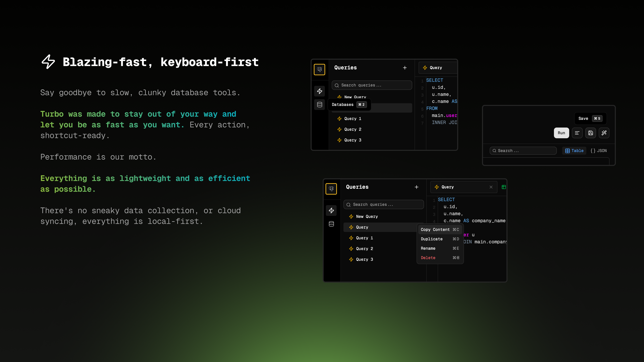Switch results view to Table

point(574,150)
